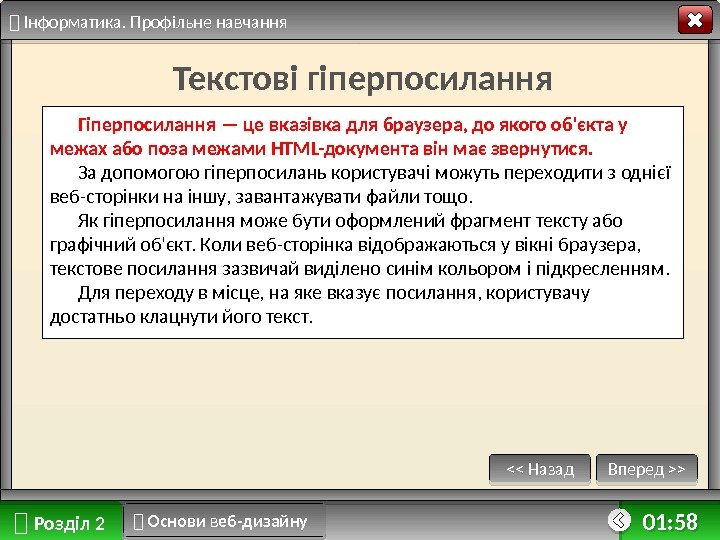Click the Назад back button
The height and width of the screenshot is (540, 720).
click(x=540, y=469)
